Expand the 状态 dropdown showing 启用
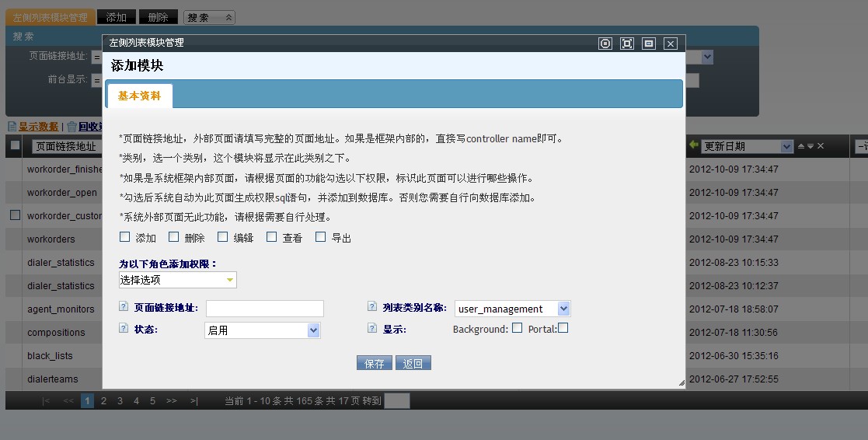 point(262,330)
